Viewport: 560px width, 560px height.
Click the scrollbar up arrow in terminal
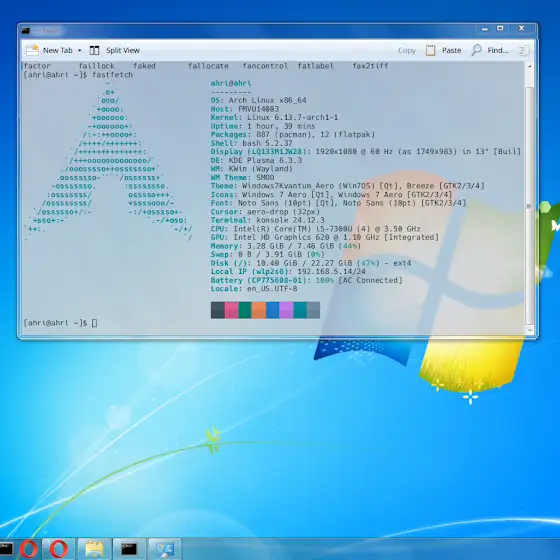coord(529,66)
